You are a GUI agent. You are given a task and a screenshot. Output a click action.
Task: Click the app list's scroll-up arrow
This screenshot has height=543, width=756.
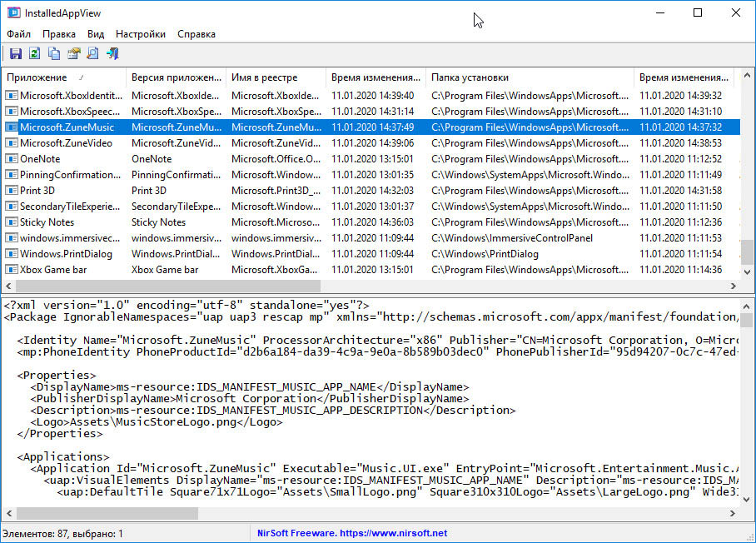tap(747, 75)
